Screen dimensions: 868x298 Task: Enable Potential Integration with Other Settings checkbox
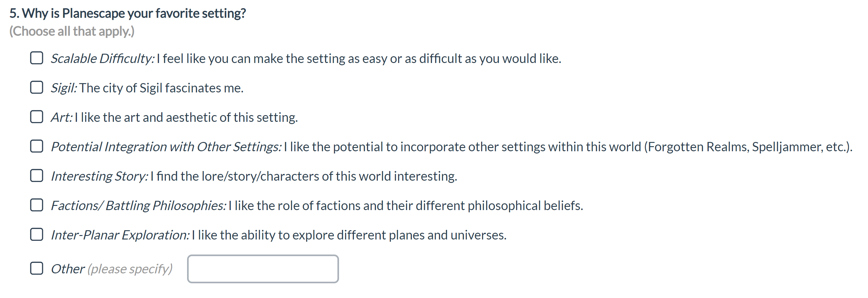click(36, 146)
